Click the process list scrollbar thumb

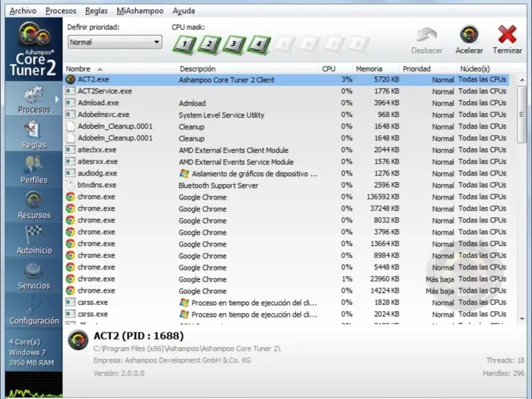[x=521, y=114]
